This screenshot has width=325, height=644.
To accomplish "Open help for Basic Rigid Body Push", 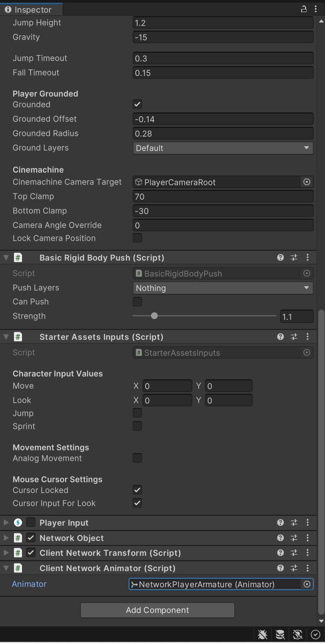I will [x=280, y=257].
